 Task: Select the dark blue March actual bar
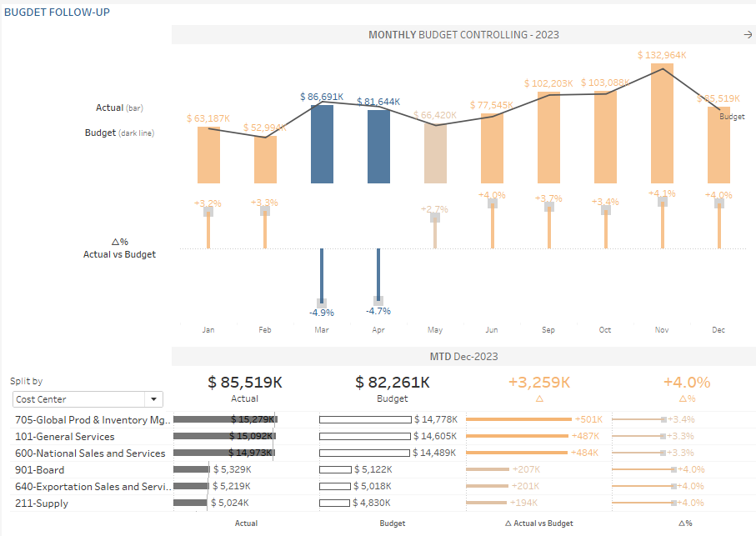pos(322,143)
